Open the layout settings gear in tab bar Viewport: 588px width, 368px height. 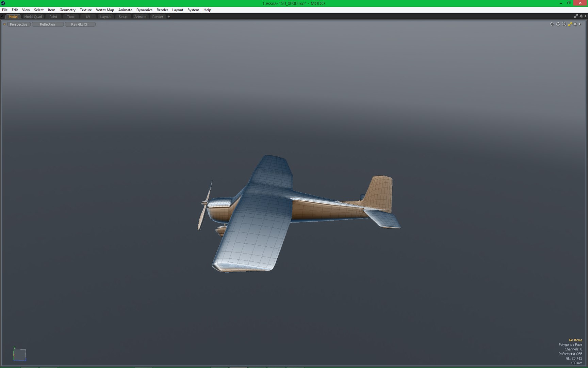coord(581,16)
